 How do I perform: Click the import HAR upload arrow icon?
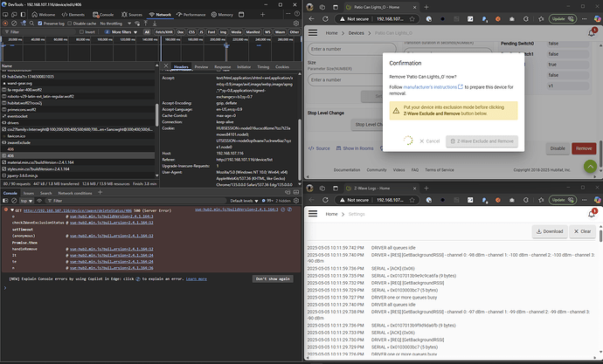146,24
